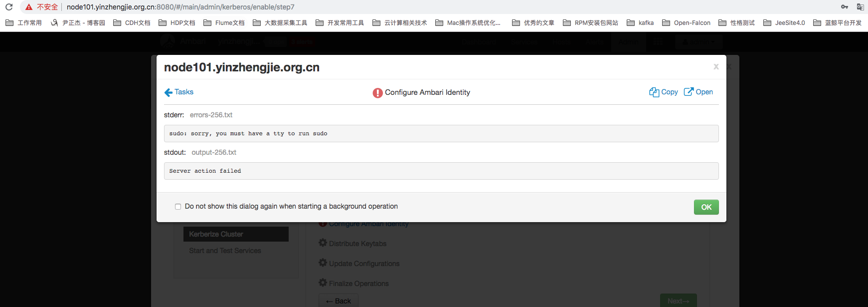The image size is (868, 307).
Task: Go back to Tasks via the arrow icon
Action: 169,92
